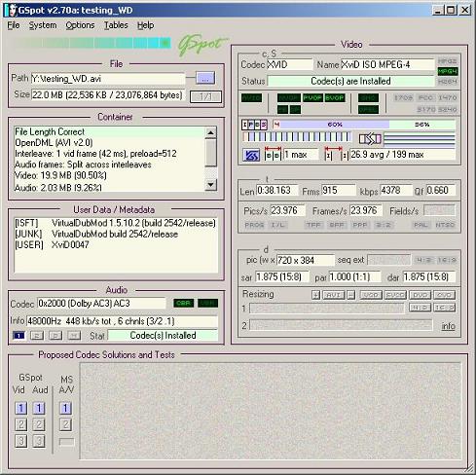Click the double-arrow packed bitstream icon
This screenshot has height=475, width=476.
370,139
